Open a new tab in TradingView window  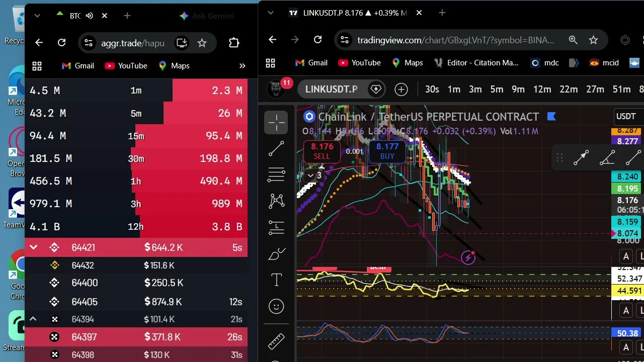coord(442,13)
